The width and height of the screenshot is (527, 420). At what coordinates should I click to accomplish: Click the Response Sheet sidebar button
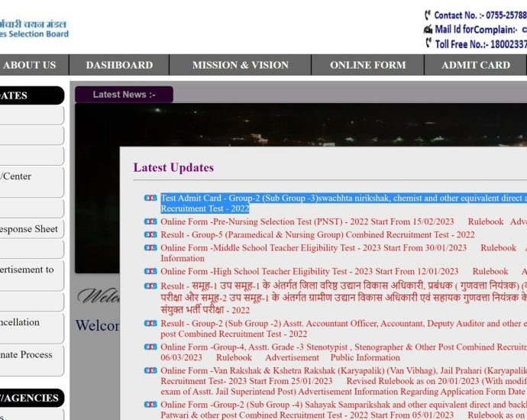31,229
